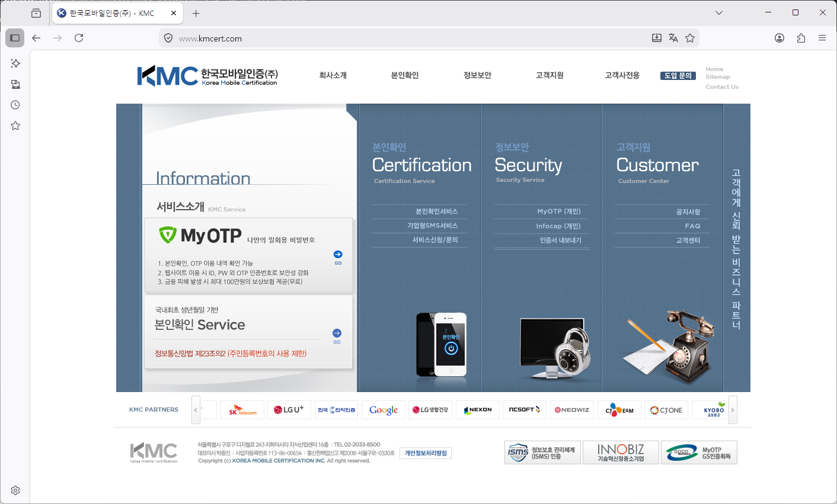Open the 고객지원 menu
The height and width of the screenshot is (504, 837).
coord(550,75)
